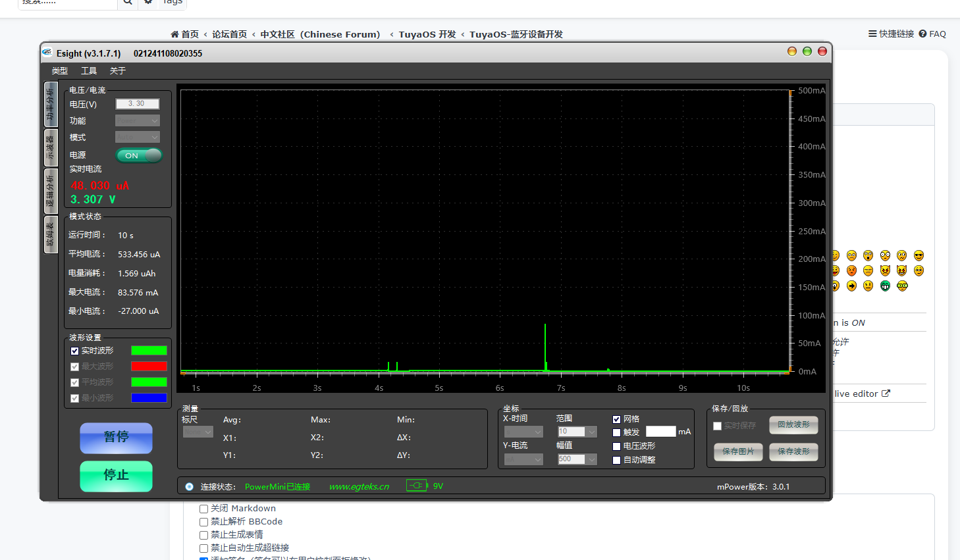Click the green 实时波形 color swatch
The width and height of the screenshot is (960, 560).
[x=149, y=351]
